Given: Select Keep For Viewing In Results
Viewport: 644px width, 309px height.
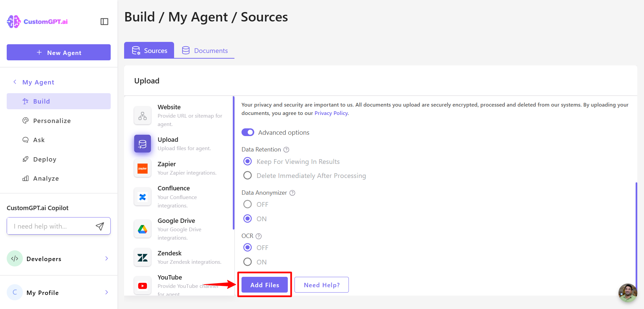Looking at the screenshot, I should point(248,162).
